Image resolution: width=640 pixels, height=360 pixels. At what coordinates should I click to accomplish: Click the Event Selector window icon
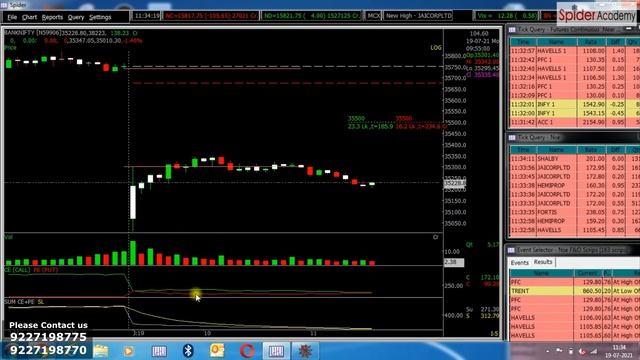pos(511,250)
